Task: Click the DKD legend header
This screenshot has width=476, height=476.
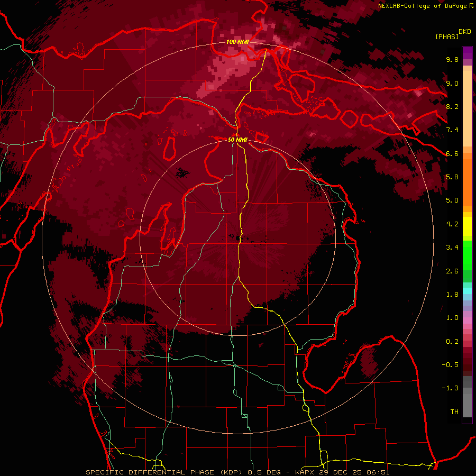Action: 465,32
